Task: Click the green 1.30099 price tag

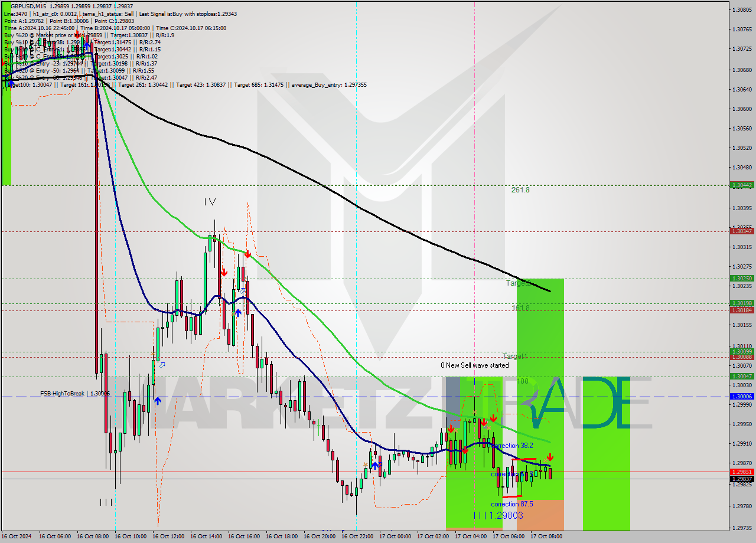Action: pyautogui.click(x=741, y=352)
